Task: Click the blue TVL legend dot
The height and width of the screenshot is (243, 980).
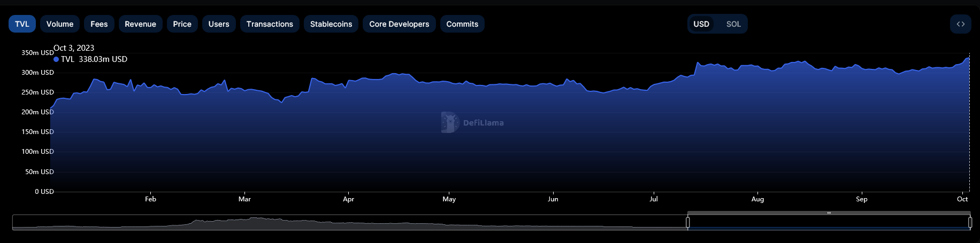Action: click(56, 59)
